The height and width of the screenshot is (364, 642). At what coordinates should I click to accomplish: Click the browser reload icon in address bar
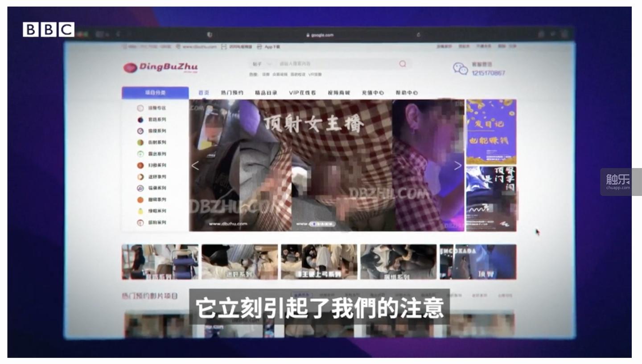pos(418,35)
